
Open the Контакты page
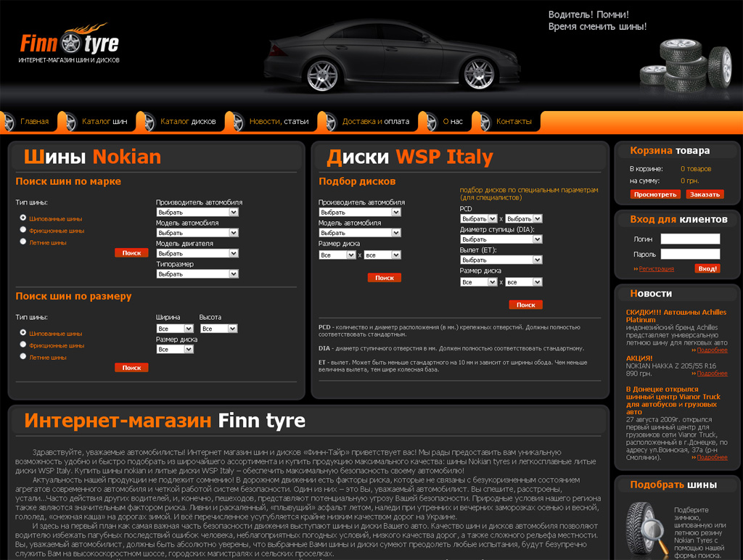pyautogui.click(x=514, y=121)
